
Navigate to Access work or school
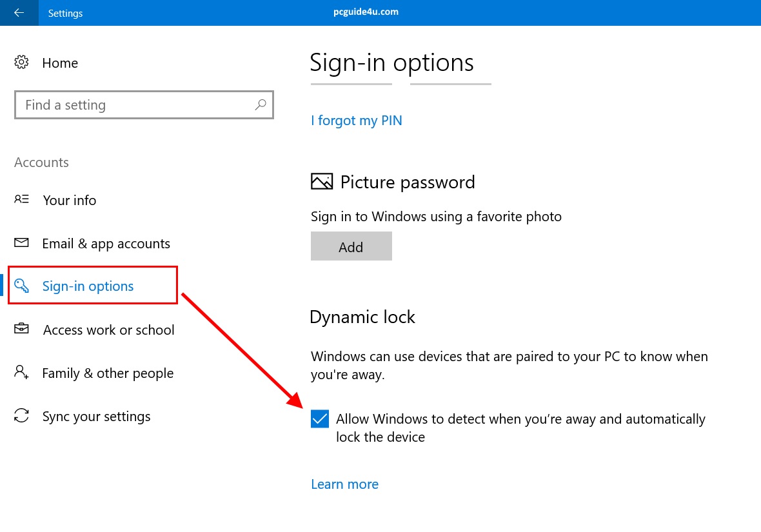coord(108,330)
